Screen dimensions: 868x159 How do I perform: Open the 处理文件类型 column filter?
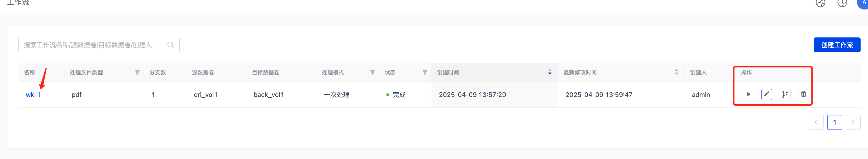pos(137,72)
